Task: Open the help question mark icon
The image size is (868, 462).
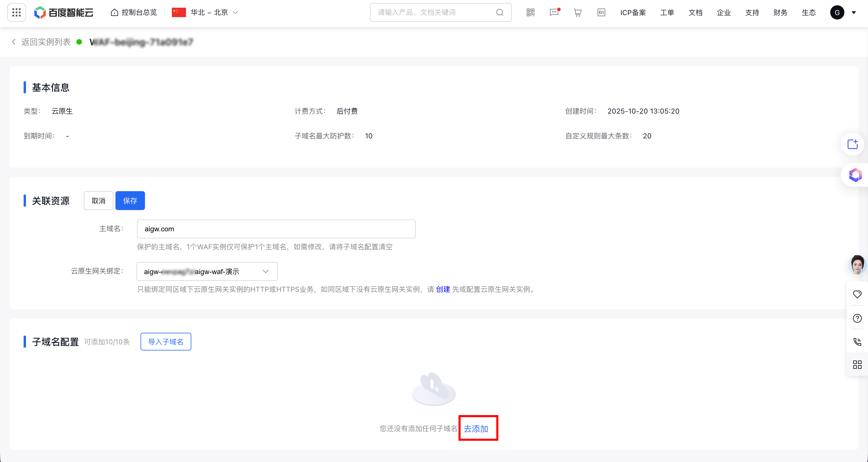Action: [x=857, y=318]
